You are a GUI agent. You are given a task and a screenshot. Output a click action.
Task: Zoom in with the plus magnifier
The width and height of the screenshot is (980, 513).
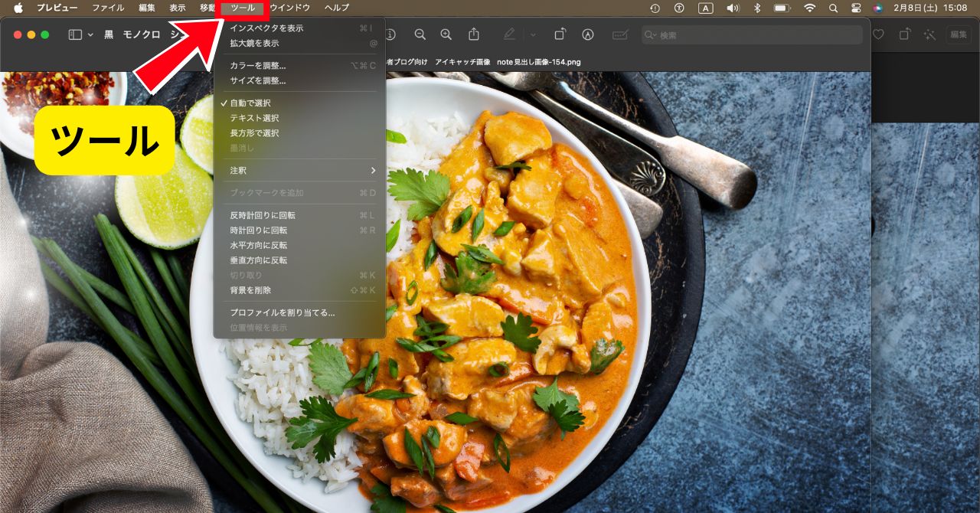[x=446, y=34]
